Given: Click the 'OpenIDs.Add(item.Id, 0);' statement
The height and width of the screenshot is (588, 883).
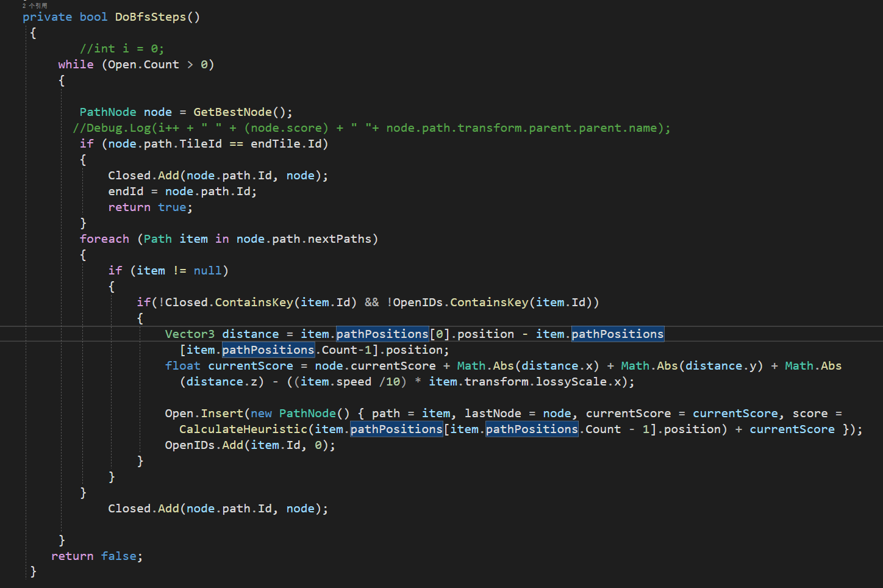Looking at the screenshot, I should (250, 445).
